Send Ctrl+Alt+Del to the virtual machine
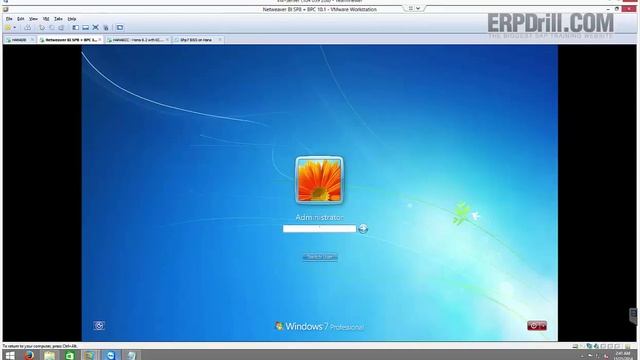The width and height of the screenshot is (640, 360). point(28,28)
